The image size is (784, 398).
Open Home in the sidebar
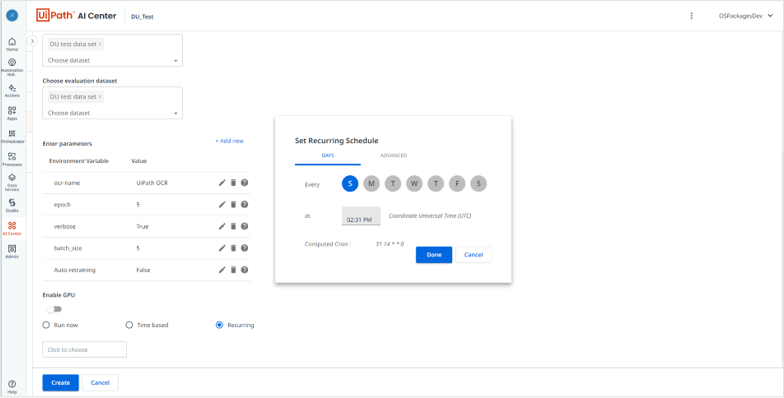(x=12, y=44)
